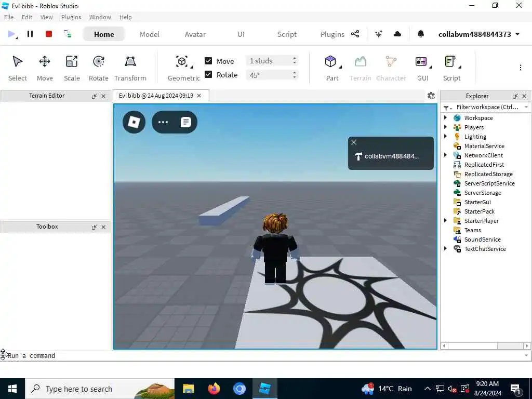Open the GUI insert tool
The width and height of the screenshot is (532, 399).
point(423,68)
